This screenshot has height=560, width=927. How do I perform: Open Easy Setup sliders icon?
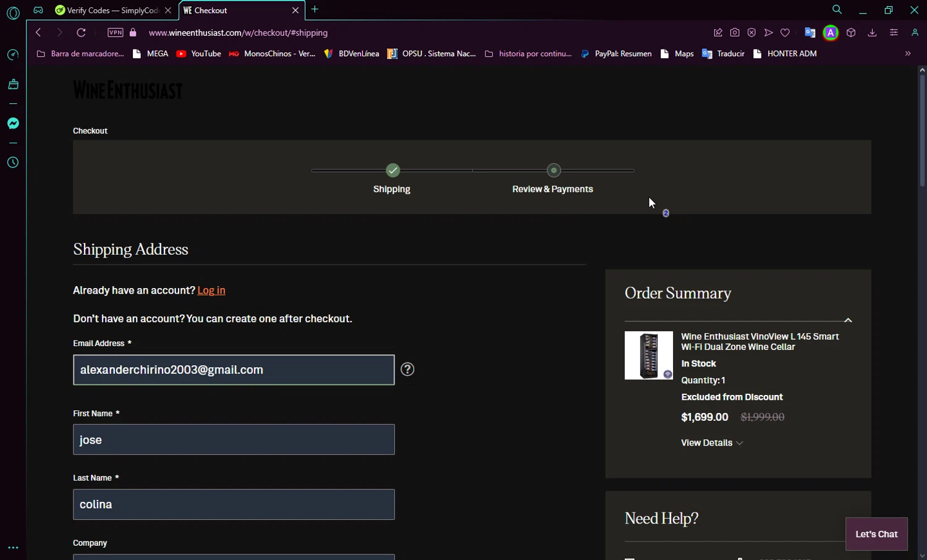click(894, 33)
